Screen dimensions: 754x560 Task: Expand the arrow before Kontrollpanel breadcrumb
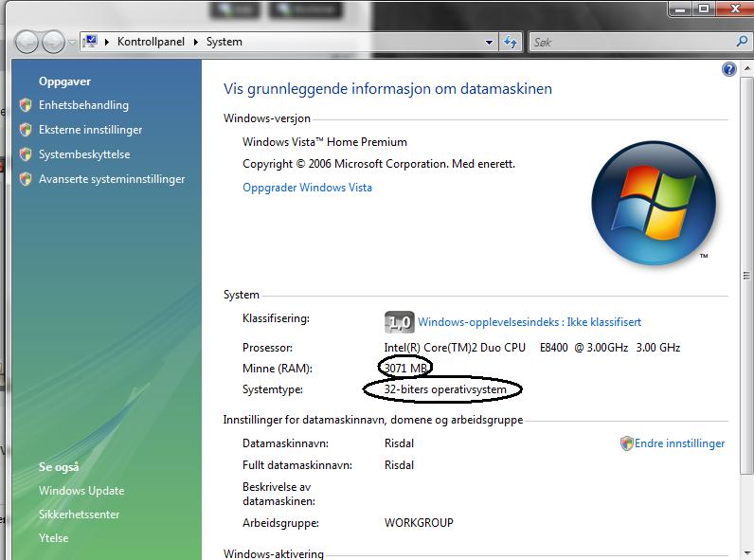click(107, 42)
